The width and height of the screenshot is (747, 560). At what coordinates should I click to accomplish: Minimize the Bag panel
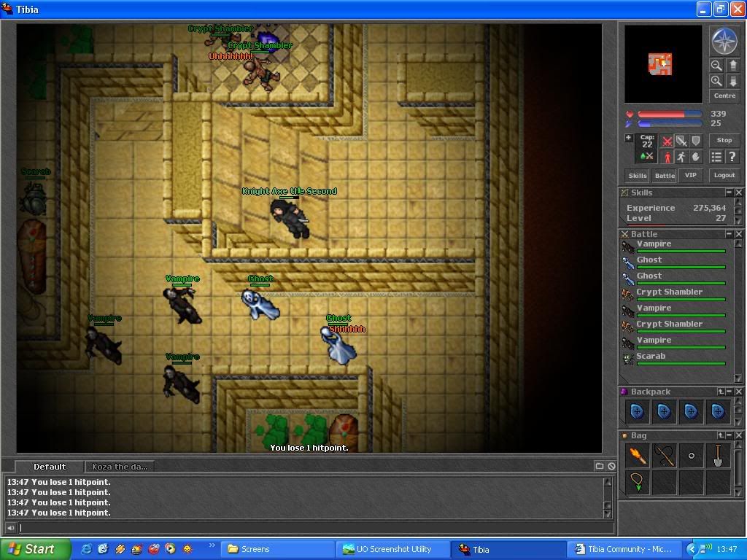coord(729,435)
